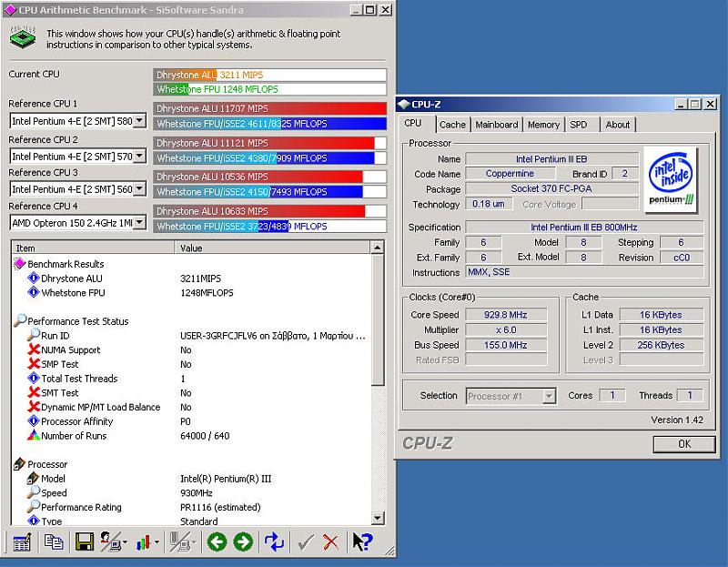Click the Specification field in CPU-Z
728x567 pixels.
tap(584, 228)
